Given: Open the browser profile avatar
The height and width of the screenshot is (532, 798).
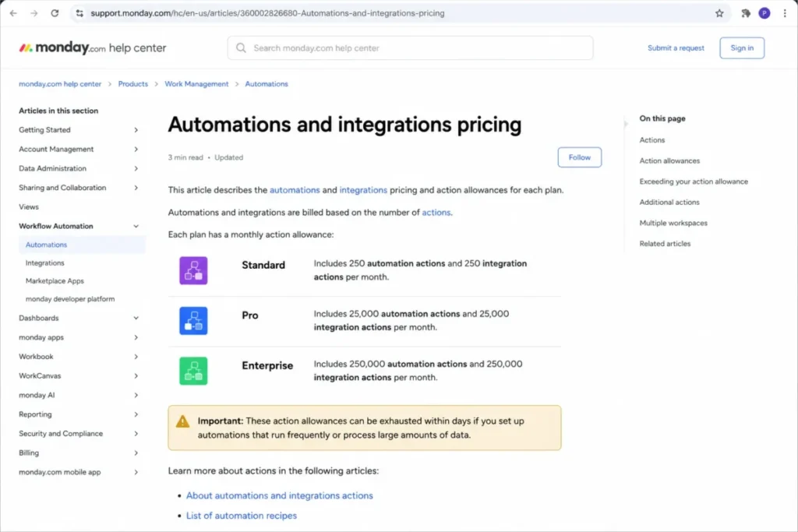Looking at the screenshot, I should [x=764, y=13].
